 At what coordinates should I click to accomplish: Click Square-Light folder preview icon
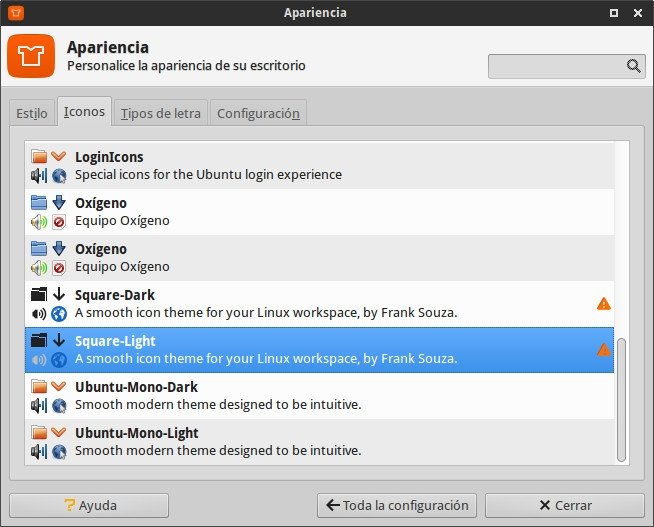pos(39,340)
